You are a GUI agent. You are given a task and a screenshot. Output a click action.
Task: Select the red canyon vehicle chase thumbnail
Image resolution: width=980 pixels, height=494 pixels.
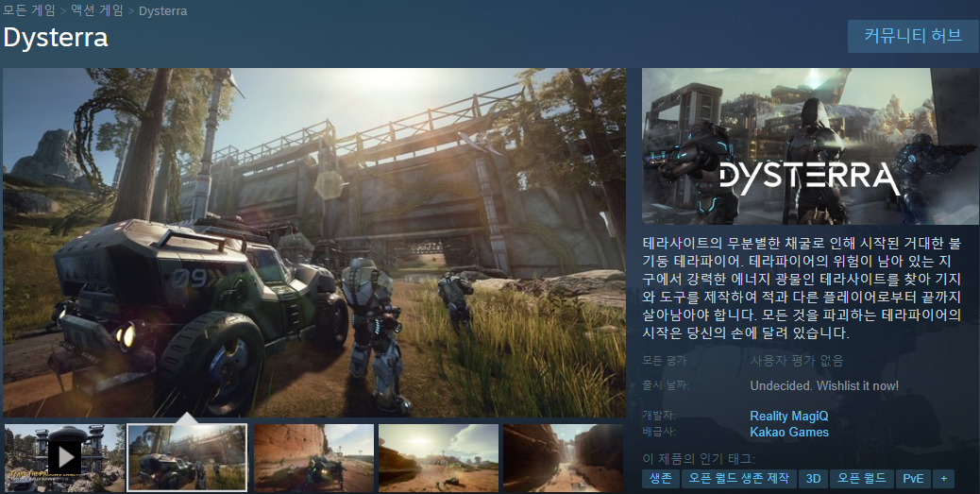313,458
